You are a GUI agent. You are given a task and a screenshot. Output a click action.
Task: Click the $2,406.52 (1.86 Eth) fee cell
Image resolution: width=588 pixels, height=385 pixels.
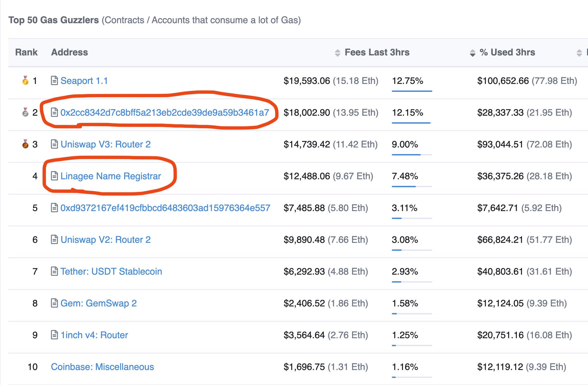click(x=326, y=303)
